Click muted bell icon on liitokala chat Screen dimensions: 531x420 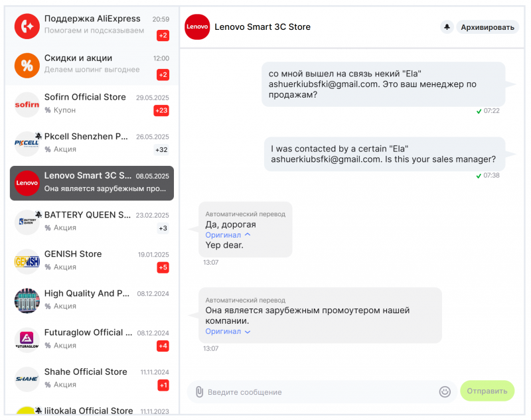(38, 410)
